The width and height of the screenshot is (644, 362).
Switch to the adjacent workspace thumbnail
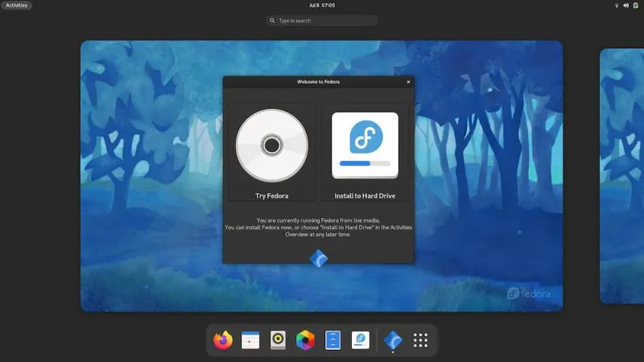[x=621, y=175]
